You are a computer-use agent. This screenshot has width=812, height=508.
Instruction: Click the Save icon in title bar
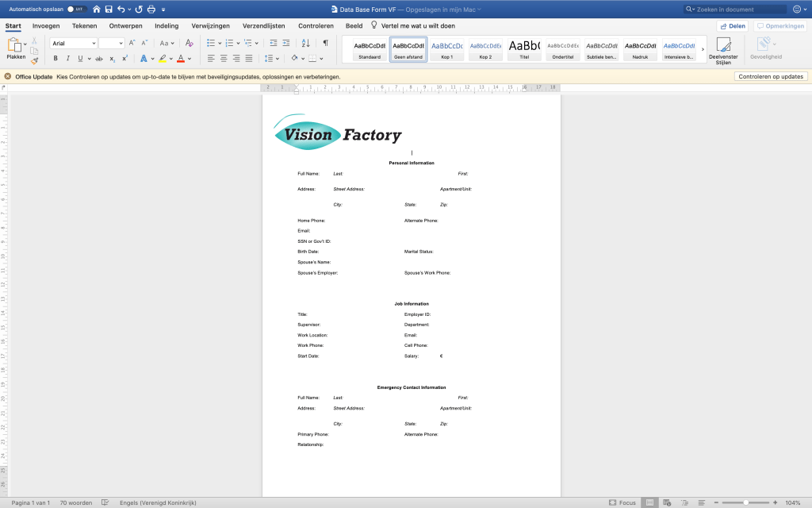click(x=108, y=10)
